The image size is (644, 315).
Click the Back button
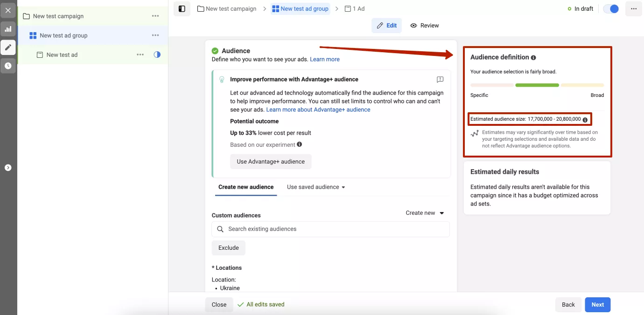click(x=568, y=305)
